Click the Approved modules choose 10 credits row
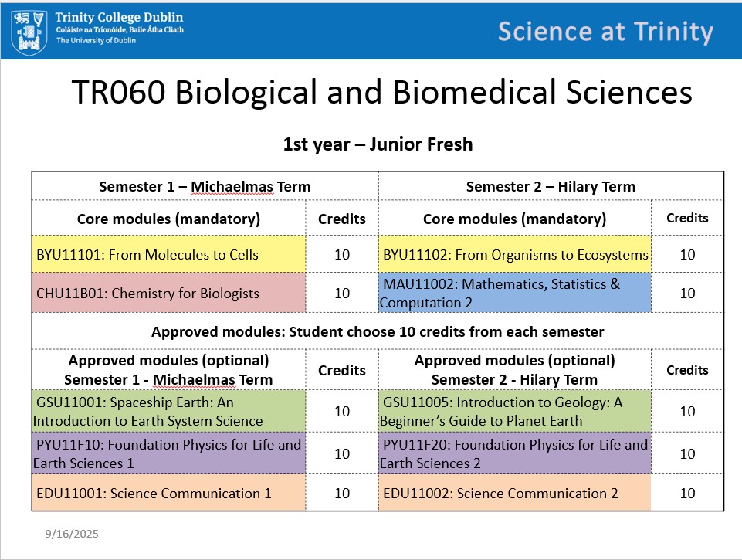 coord(378,331)
